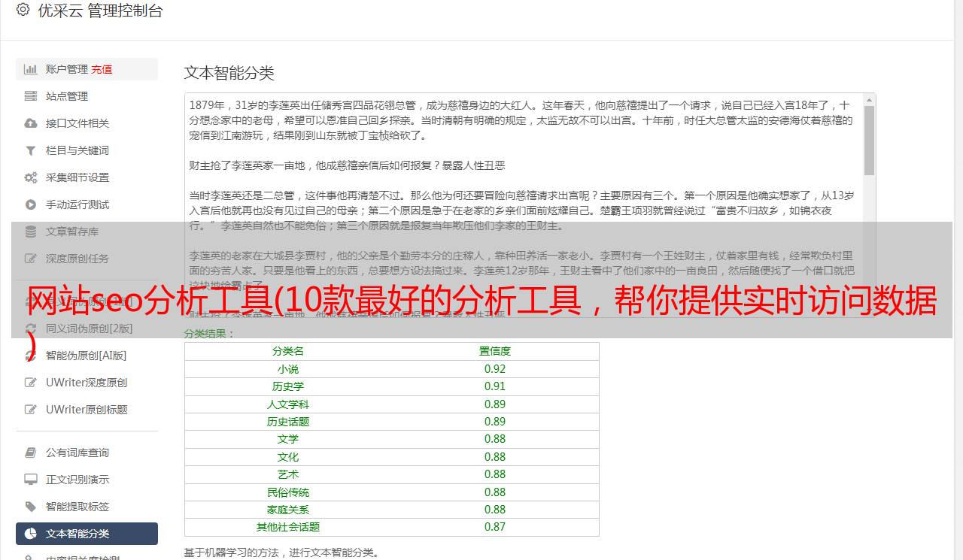The width and height of the screenshot is (963, 560).
Task: Click the text area scroll-up arrow
Action: [869, 99]
